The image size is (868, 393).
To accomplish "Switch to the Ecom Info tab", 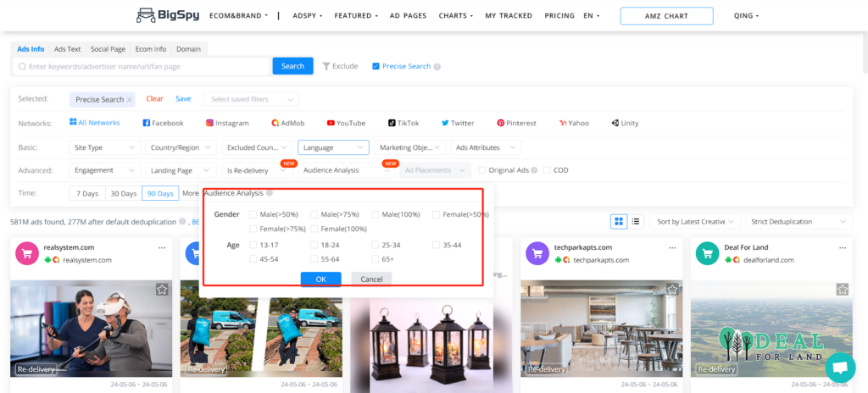I will [x=151, y=49].
